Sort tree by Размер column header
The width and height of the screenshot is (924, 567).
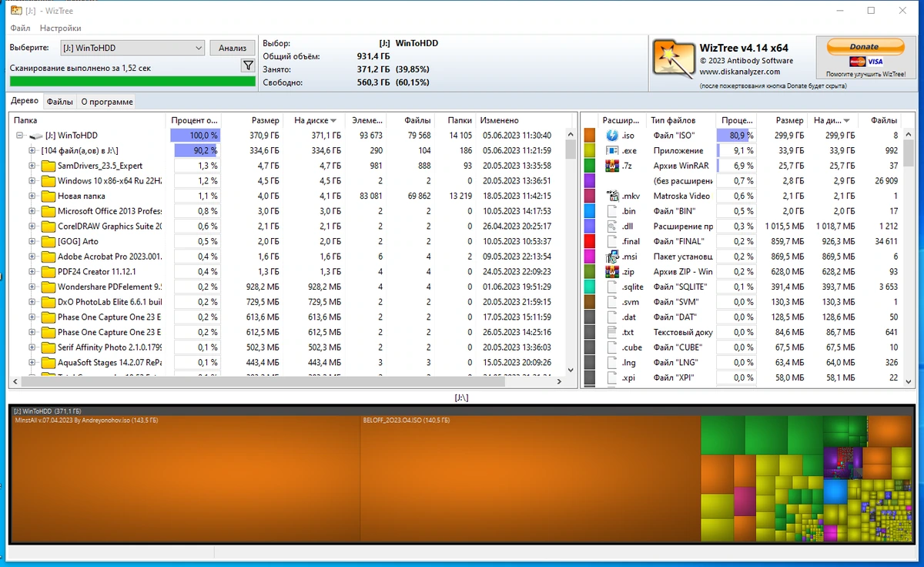[x=252, y=120]
